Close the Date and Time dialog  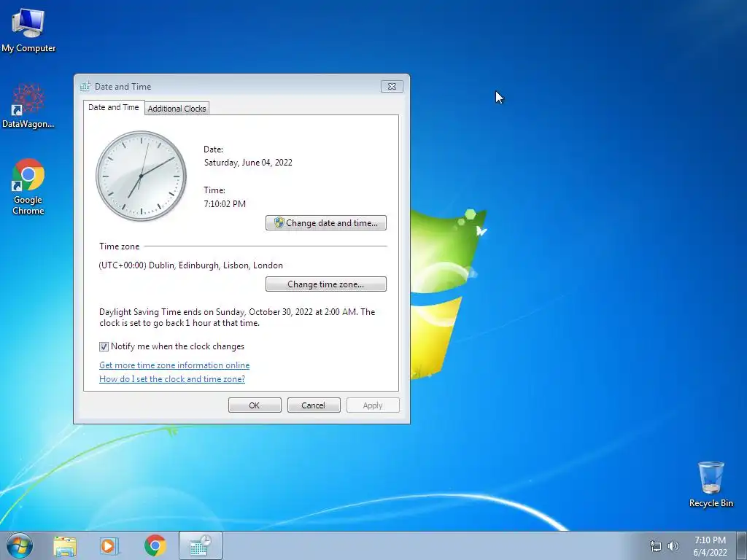point(392,86)
